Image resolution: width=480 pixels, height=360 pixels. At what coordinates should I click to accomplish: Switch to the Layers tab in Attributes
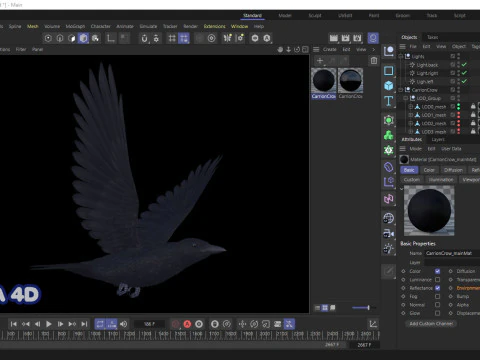pos(438,139)
